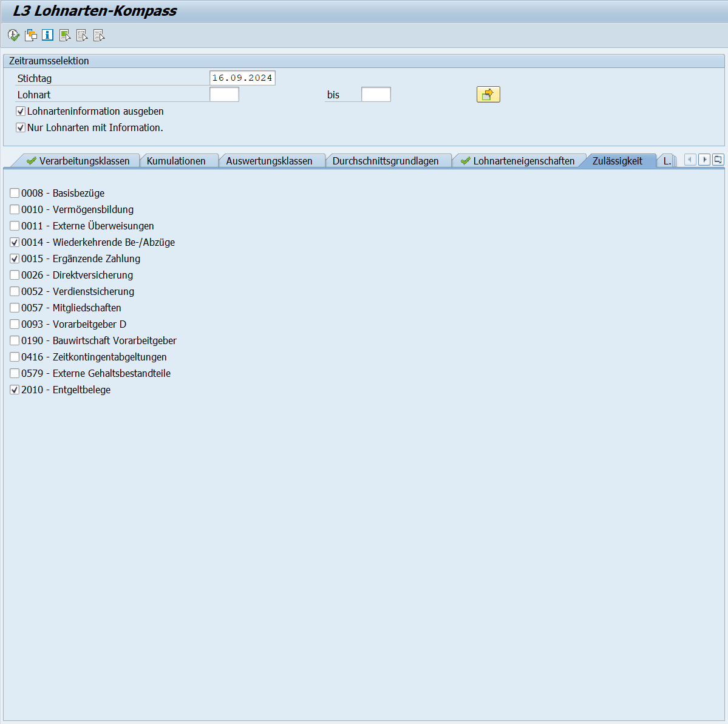Screen dimensions: 728x724
Task: Open the tab list selector button
Action: pos(718,160)
